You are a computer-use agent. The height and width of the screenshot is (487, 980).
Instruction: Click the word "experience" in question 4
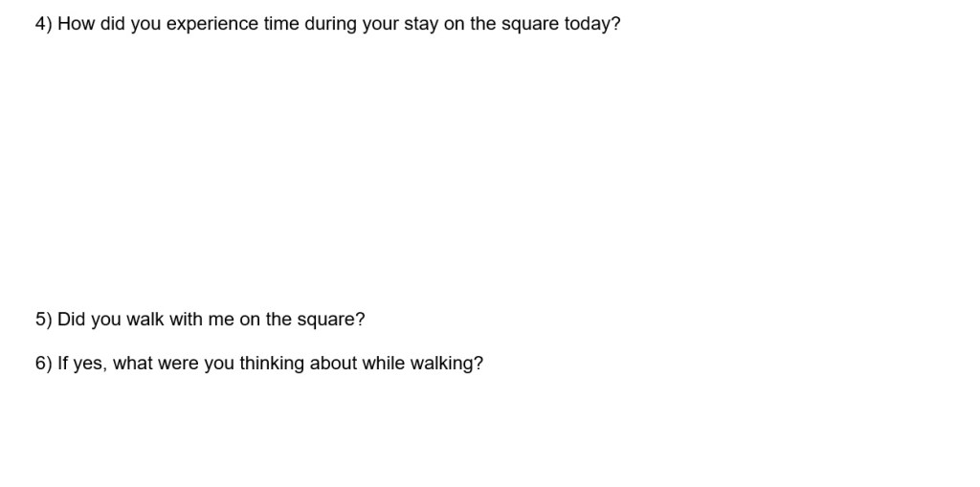(x=212, y=24)
